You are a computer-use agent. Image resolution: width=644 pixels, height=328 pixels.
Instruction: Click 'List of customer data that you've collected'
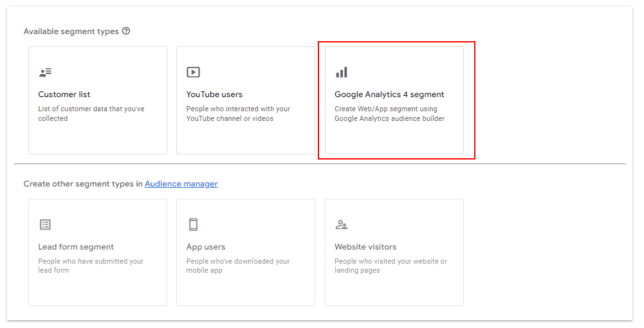pos(91,114)
